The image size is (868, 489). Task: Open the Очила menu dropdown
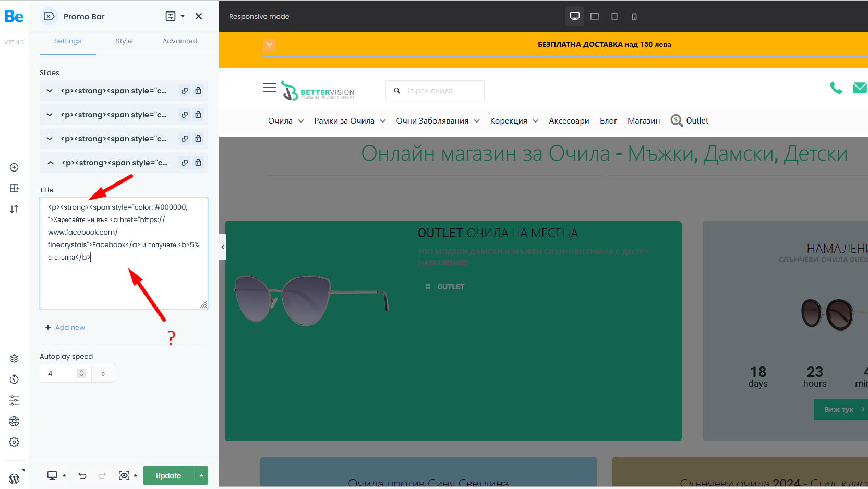(x=286, y=121)
